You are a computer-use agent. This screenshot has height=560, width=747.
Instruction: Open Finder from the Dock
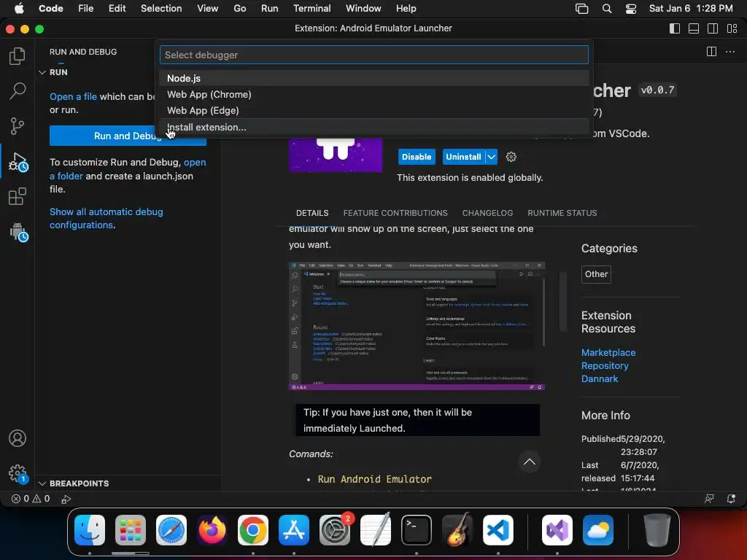pyautogui.click(x=90, y=530)
